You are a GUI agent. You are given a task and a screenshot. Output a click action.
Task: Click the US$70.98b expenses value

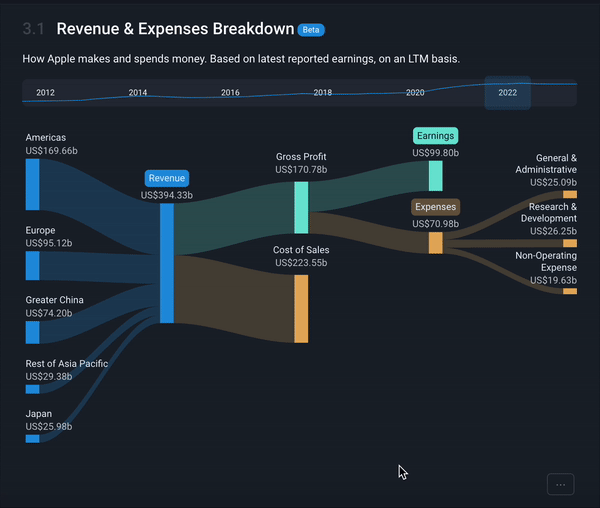(435, 224)
